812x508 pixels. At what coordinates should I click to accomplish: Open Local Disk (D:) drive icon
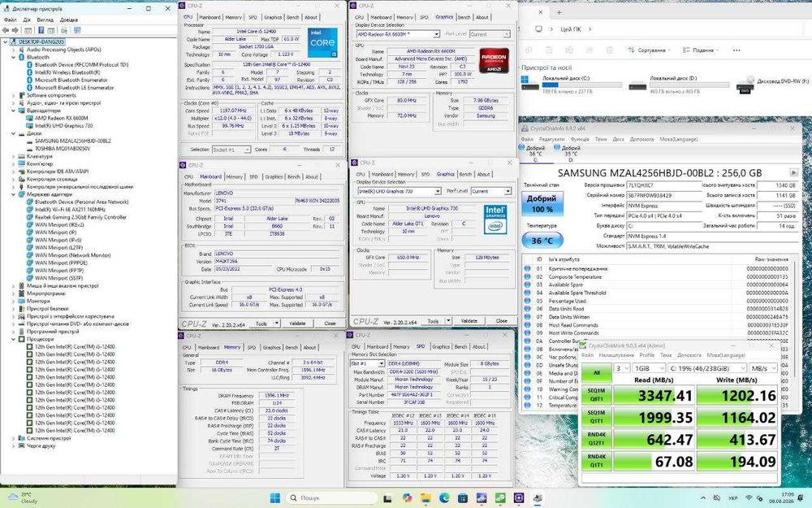pyautogui.click(x=637, y=85)
